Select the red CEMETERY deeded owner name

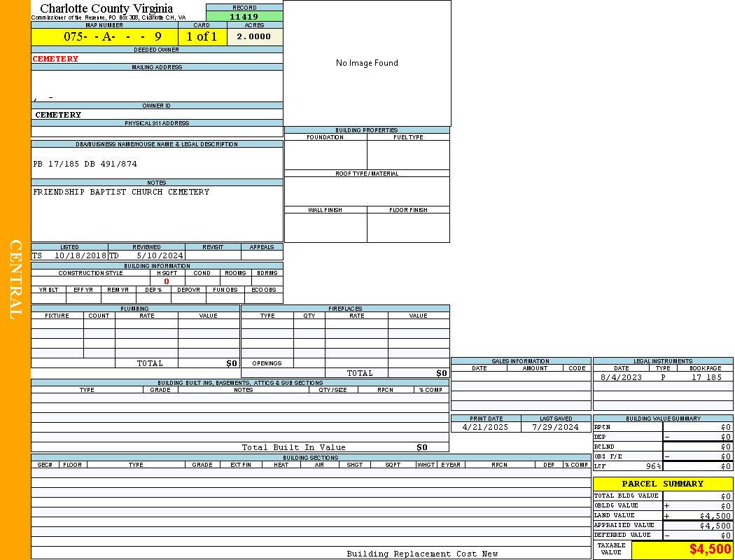point(56,59)
